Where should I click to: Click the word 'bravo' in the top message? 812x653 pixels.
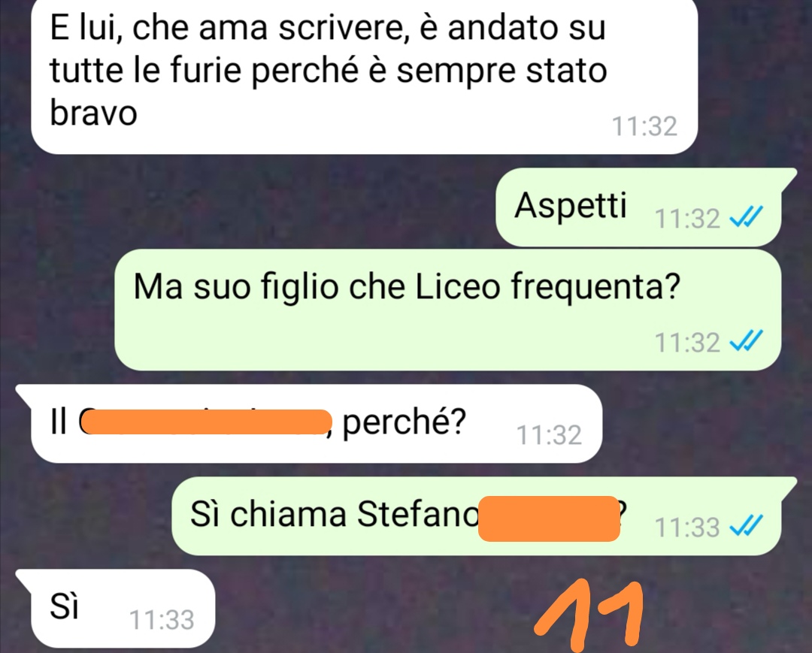pos(93,112)
